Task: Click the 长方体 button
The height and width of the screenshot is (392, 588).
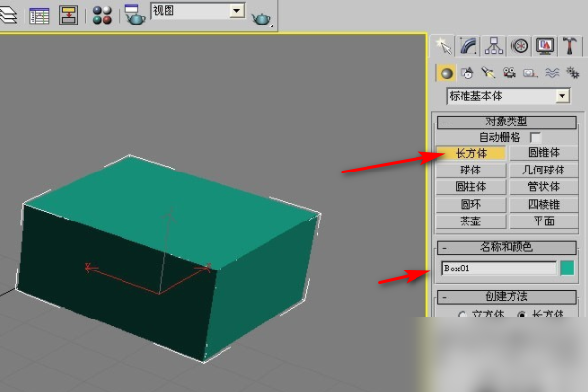Action: pyautogui.click(x=471, y=153)
